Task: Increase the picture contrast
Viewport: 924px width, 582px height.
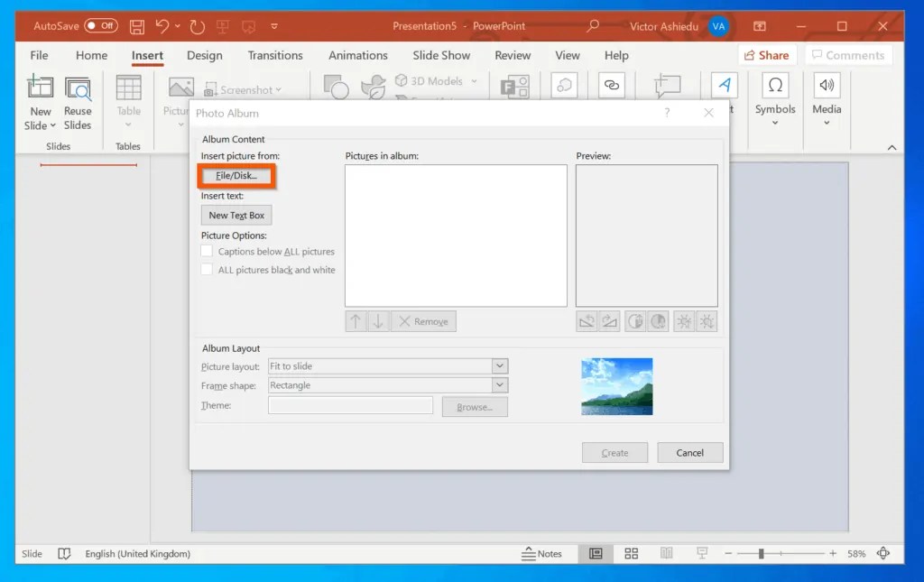Action: 636,320
